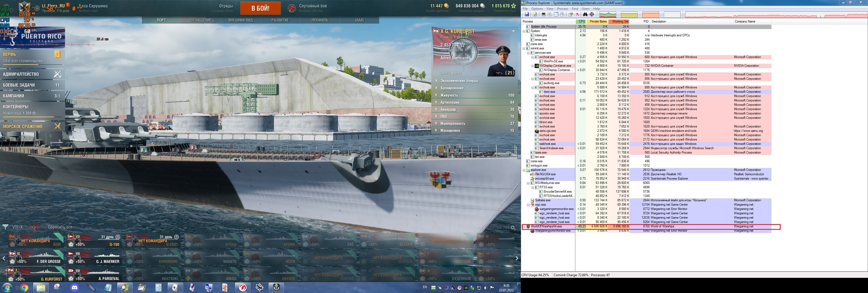The height and width of the screenshot is (293, 868).
Task: Collapse the explorer.exe tree node
Action: pyautogui.click(x=524, y=170)
